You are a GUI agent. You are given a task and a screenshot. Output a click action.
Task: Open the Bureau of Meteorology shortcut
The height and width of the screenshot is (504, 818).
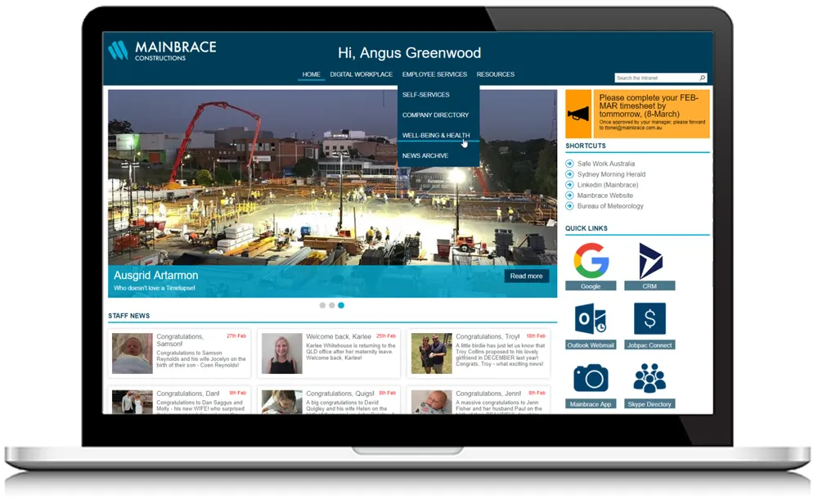click(x=610, y=206)
